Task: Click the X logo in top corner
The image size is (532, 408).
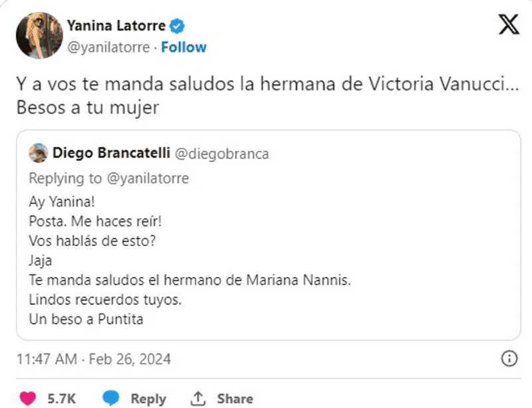Action: pos(509,25)
